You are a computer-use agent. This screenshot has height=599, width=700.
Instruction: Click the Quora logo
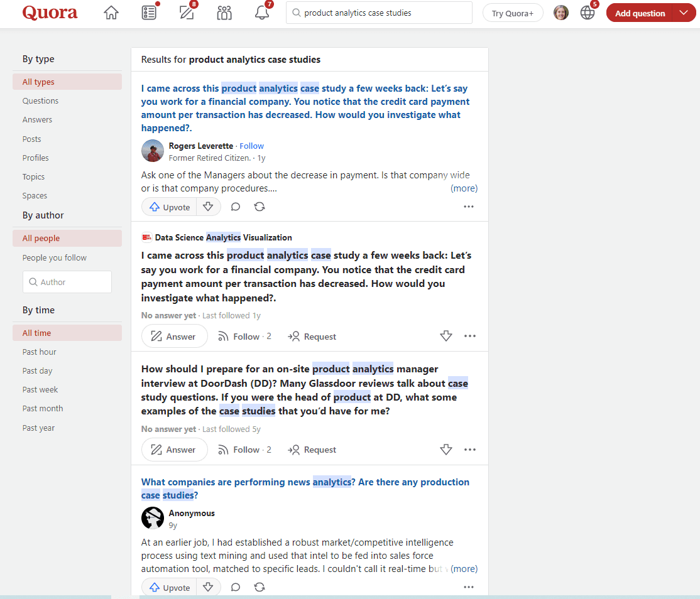[50, 13]
